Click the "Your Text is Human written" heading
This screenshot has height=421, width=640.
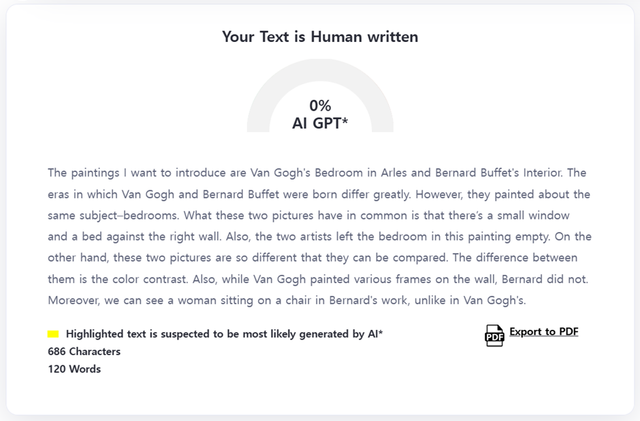coord(320,37)
